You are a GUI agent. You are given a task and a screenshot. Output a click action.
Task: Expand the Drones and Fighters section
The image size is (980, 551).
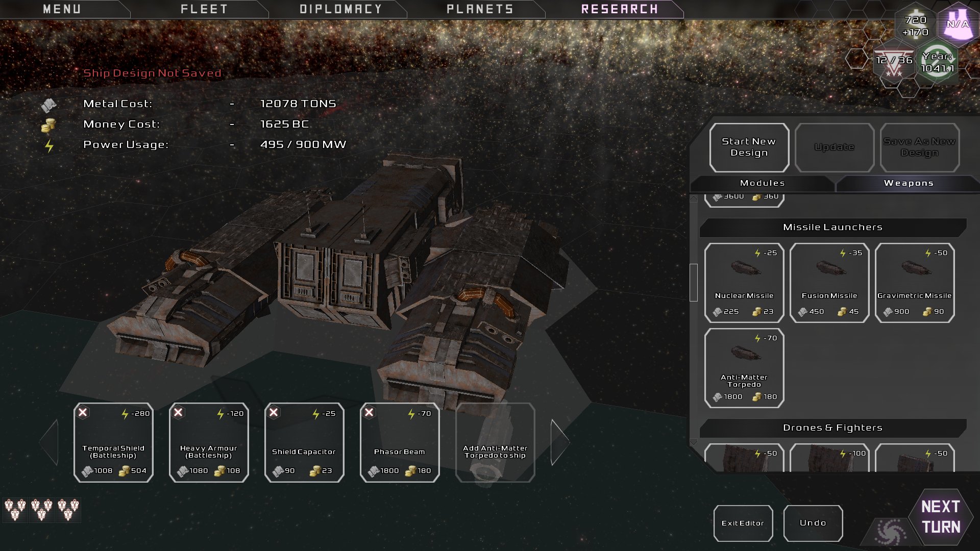[832, 427]
